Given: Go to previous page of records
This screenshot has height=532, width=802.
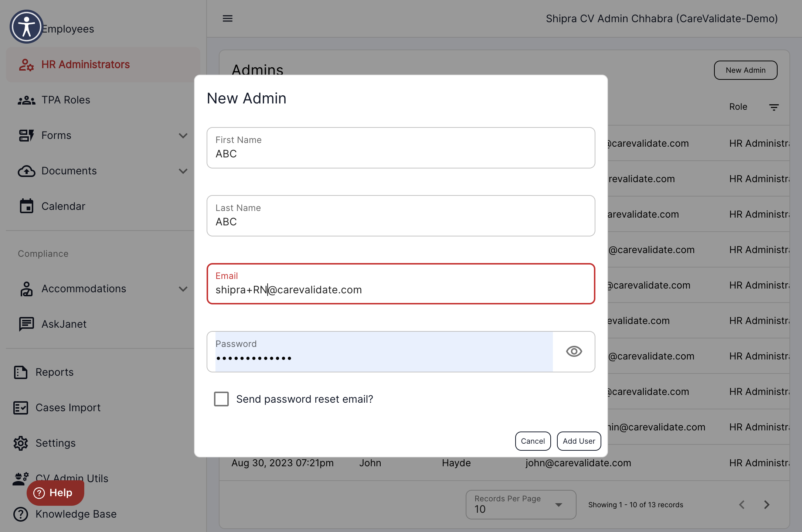Looking at the screenshot, I should pos(742,505).
